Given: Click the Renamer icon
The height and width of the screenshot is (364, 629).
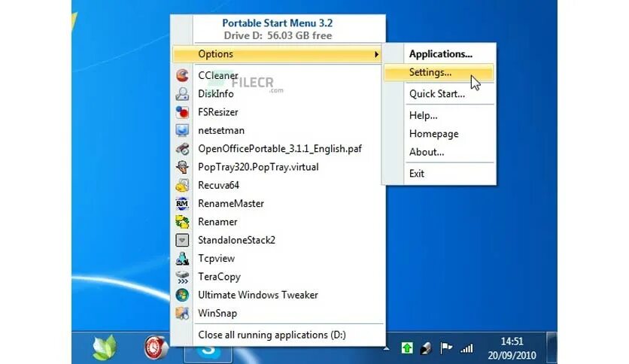Looking at the screenshot, I should coord(182,222).
